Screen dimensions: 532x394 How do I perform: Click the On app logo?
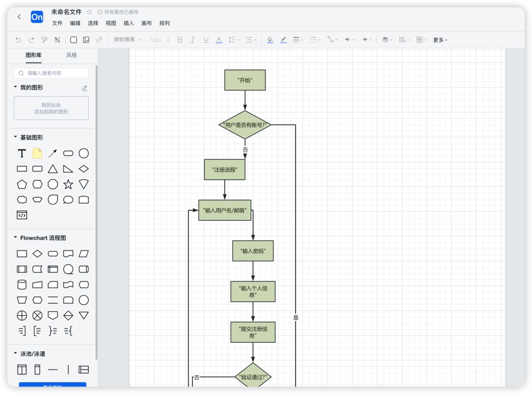(37, 17)
